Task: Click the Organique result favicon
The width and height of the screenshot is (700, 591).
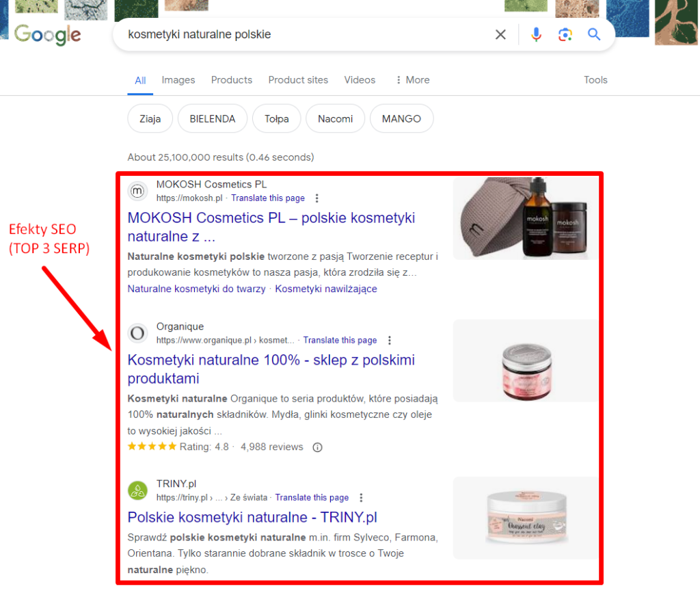Action: coord(138,333)
